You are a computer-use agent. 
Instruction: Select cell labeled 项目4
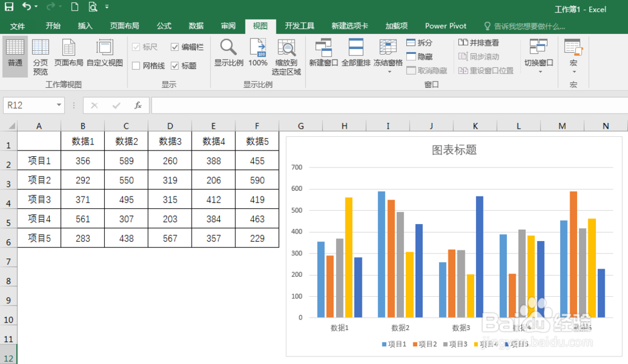[39, 218]
